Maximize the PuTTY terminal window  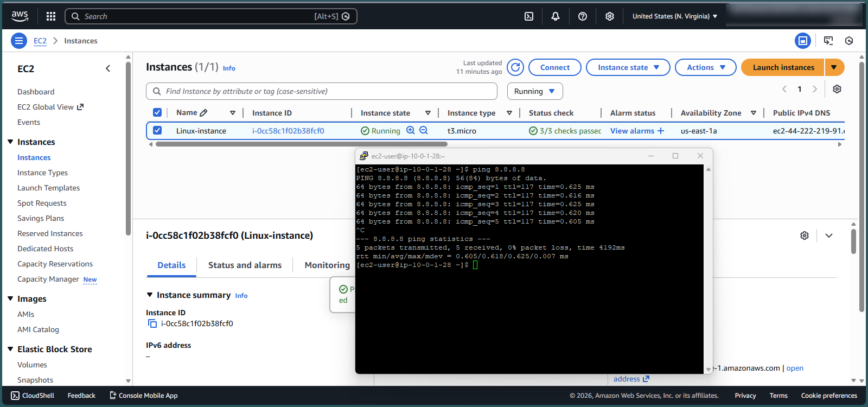[x=675, y=156]
